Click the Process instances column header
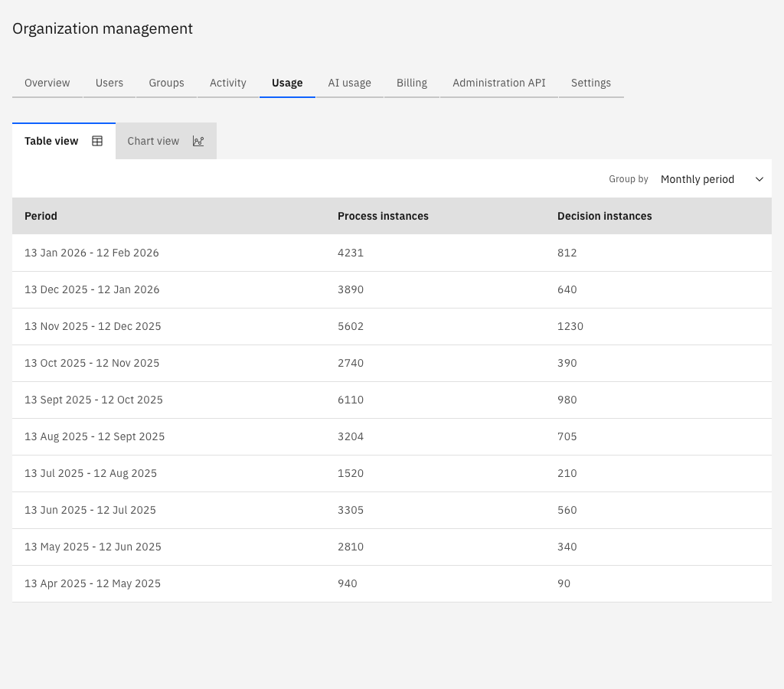This screenshot has height=689, width=784. point(383,216)
